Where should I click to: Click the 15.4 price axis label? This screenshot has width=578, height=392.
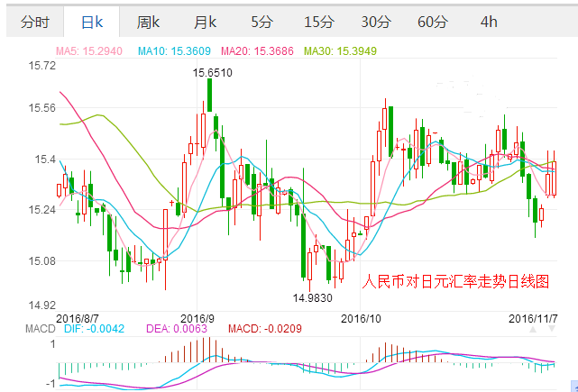[x=45, y=160]
